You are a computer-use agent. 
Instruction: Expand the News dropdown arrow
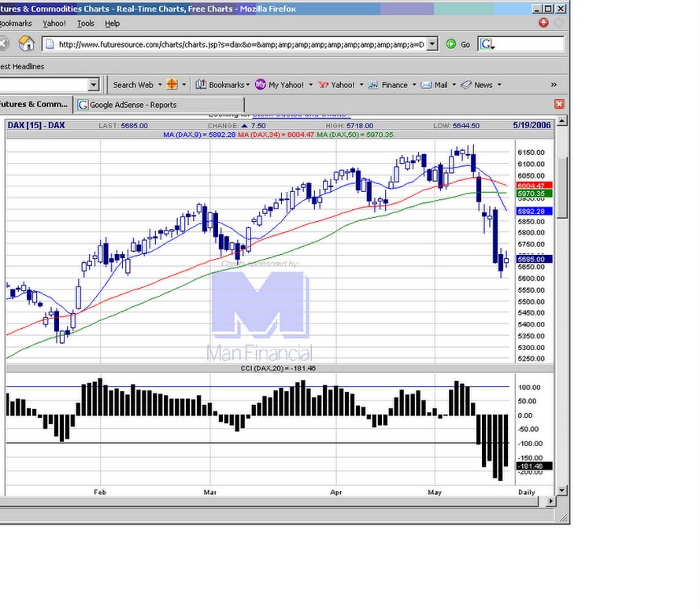coord(499,85)
